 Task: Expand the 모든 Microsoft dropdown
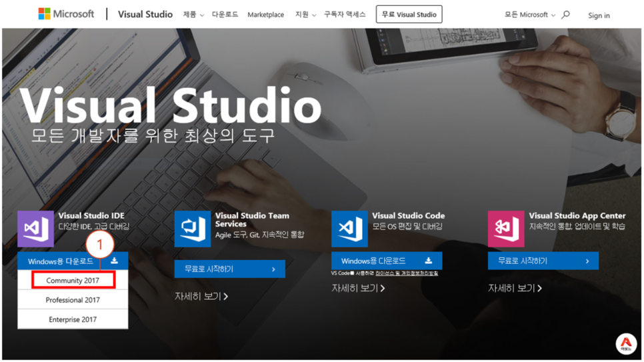click(x=530, y=15)
